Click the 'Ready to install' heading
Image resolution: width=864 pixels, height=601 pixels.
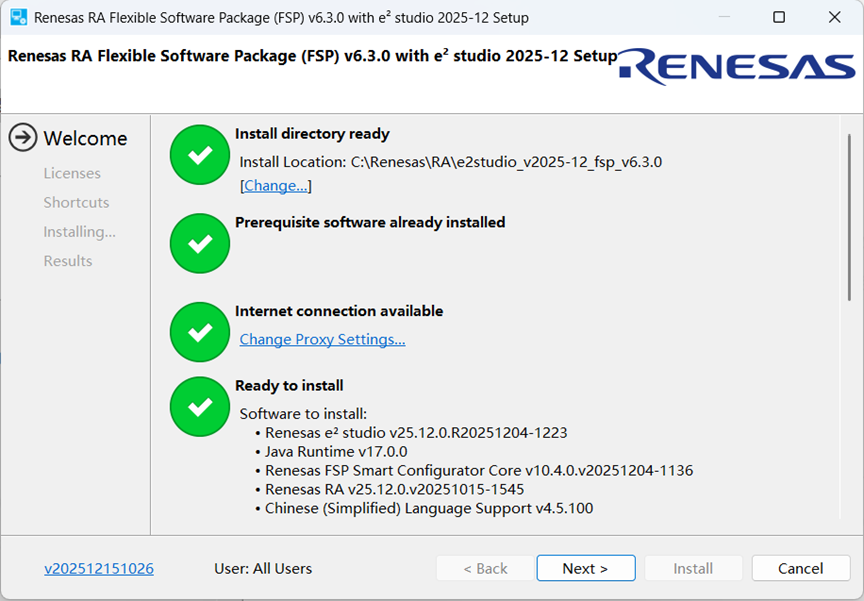coord(289,385)
